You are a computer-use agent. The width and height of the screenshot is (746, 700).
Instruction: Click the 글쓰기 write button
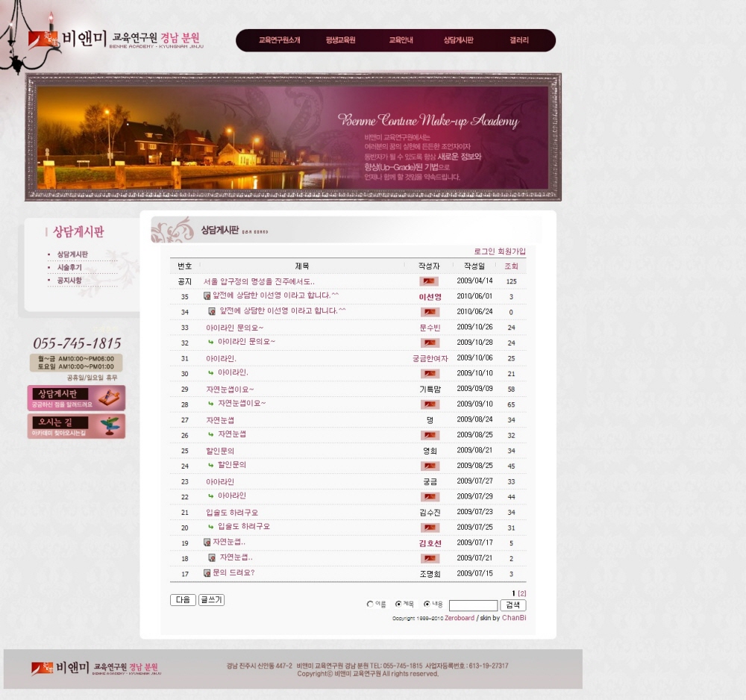[211, 600]
